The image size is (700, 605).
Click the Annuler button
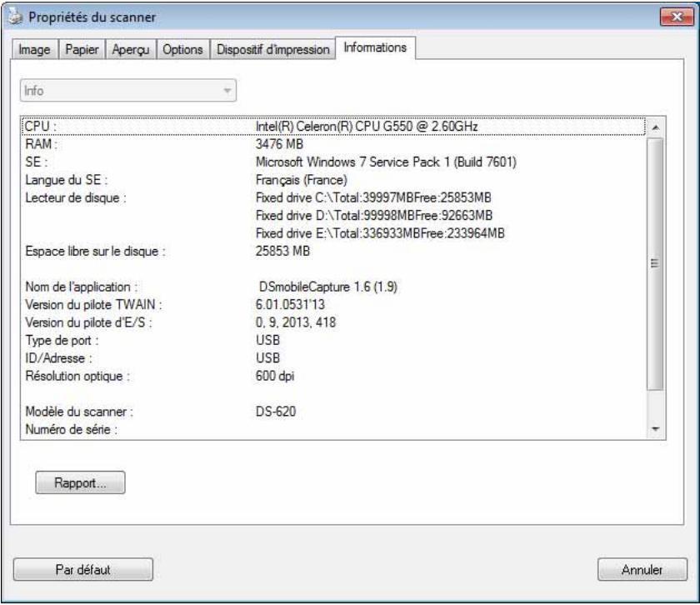point(642,570)
